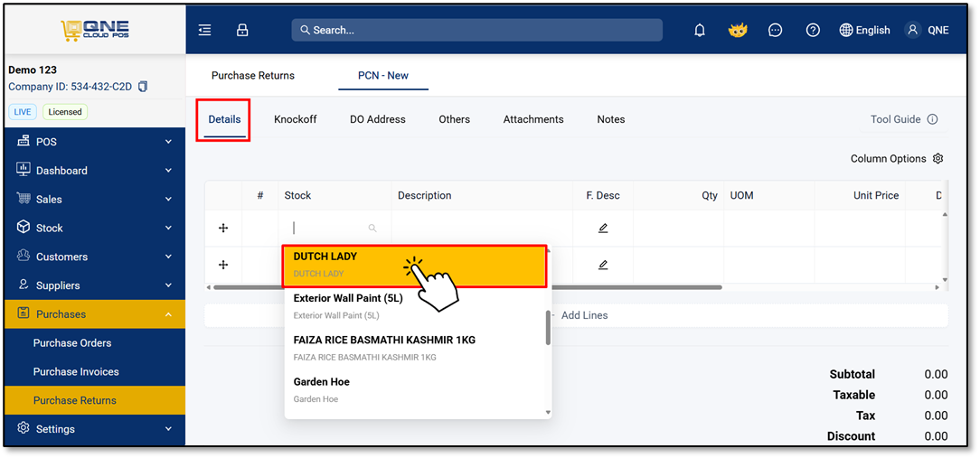
Task: Click the Add Lines button
Action: pyautogui.click(x=578, y=315)
